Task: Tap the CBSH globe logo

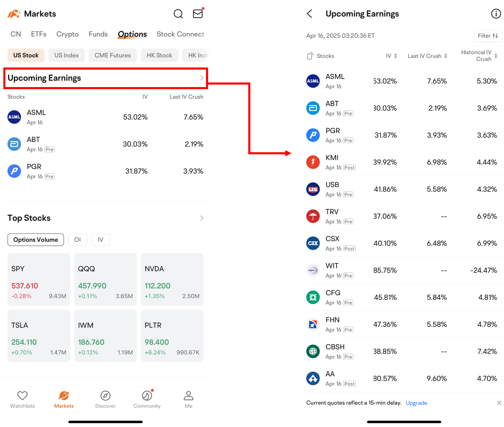Action: coord(313,352)
